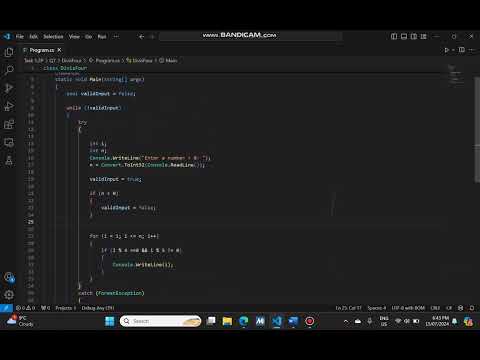Viewport: 480px width, 360px height.
Task: Open the Manage settings gear
Action: (x=9, y=295)
